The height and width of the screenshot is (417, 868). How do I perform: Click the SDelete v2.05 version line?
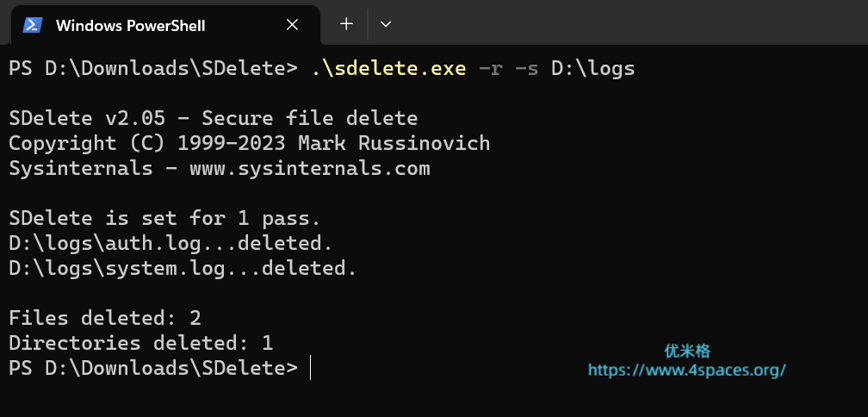213,119
